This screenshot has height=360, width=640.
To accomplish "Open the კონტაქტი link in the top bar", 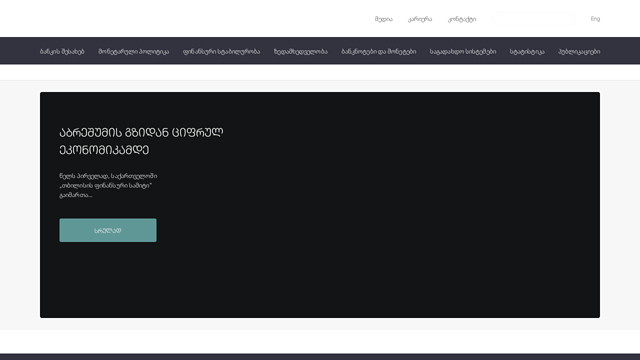I will click(x=462, y=19).
